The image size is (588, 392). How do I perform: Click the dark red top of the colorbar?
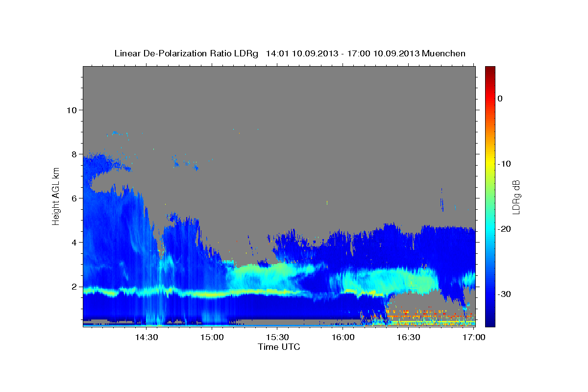point(490,70)
